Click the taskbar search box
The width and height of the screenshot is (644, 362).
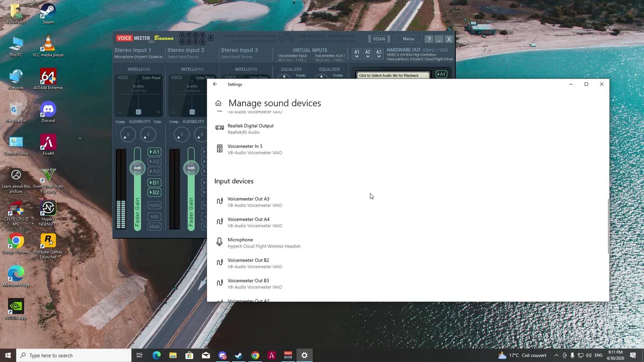[x=73, y=355]
